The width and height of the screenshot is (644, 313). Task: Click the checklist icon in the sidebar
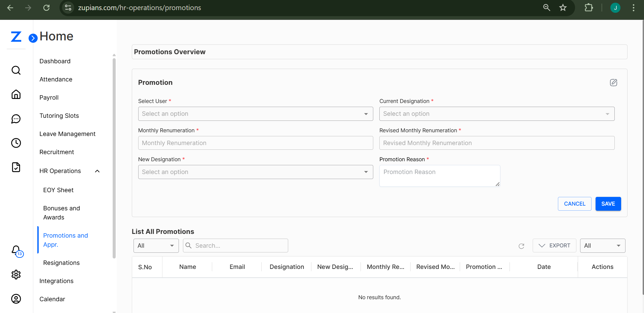(16, 167)
